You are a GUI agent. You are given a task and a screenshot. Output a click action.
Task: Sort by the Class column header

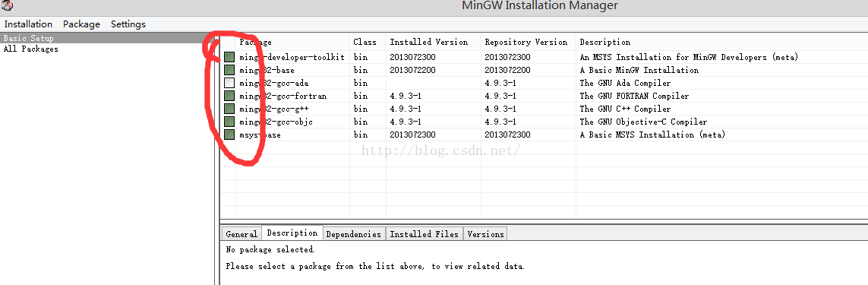(x=368, y=42)
